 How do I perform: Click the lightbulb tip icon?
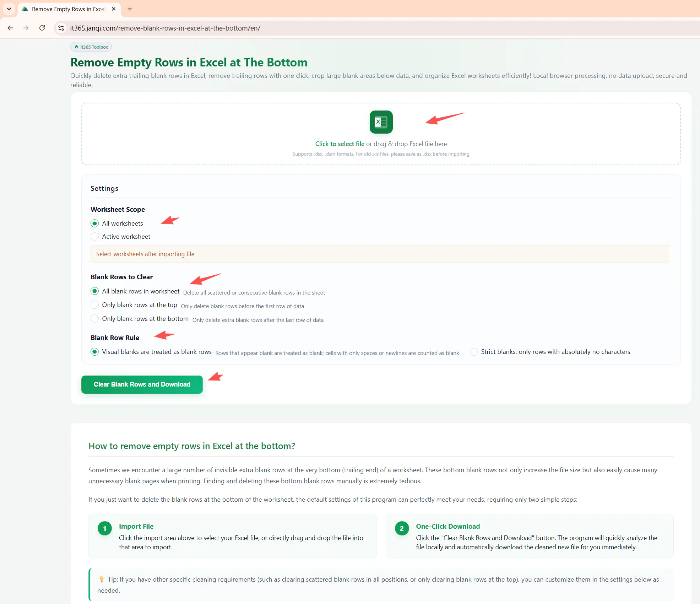click(102, 579)
